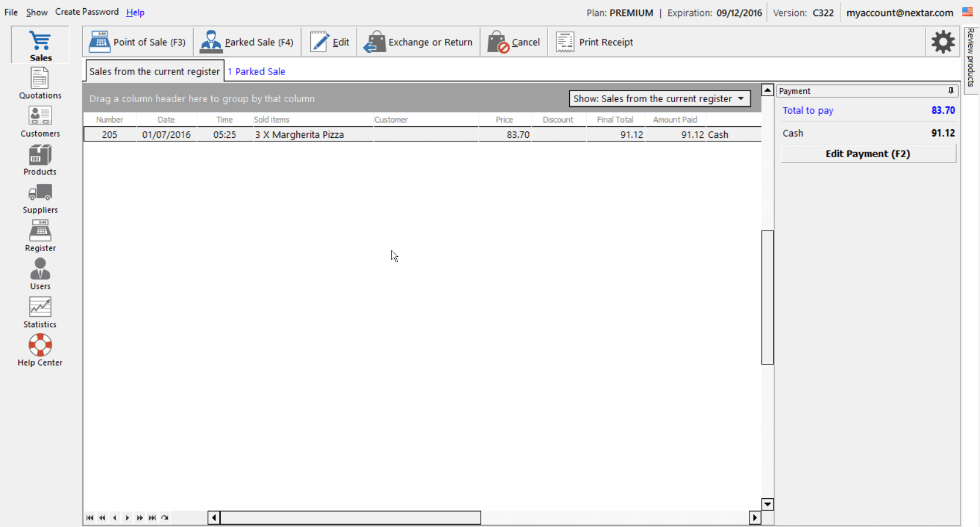
Task: Go to previous record
Action: point(114,518)
